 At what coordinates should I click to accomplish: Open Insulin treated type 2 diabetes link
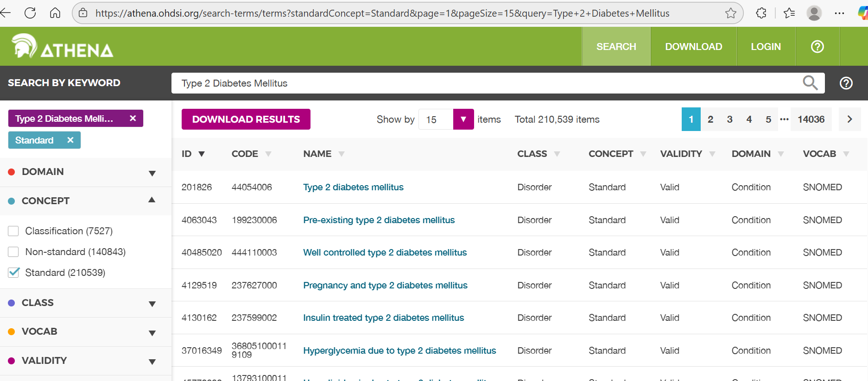[383, 318]
